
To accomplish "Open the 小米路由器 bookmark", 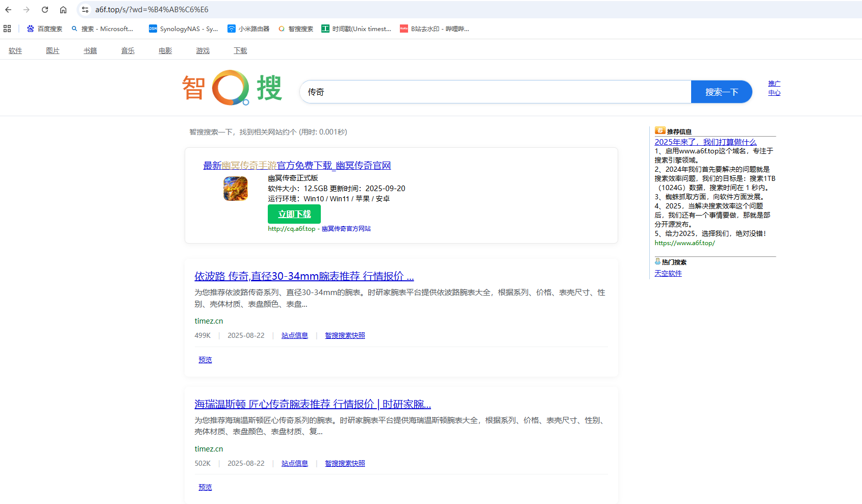I will (248, 29).
